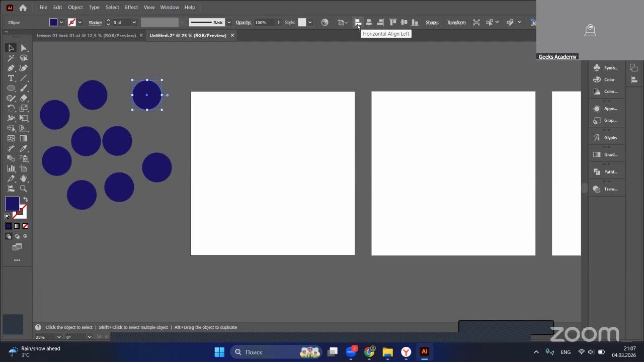This screenshot has width=644, height=362.
Task: Select the Paintbrush tool
Action: pos(24,88)
